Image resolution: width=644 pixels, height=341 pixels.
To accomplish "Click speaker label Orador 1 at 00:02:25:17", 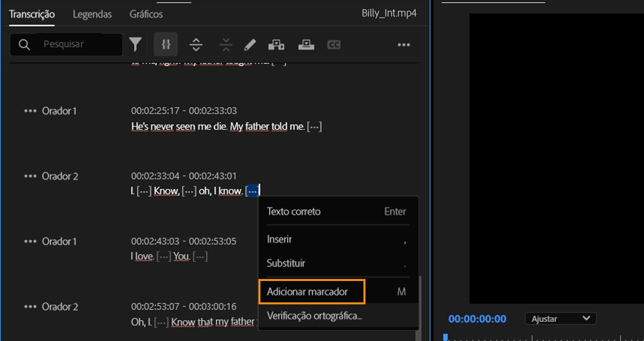I will click(59, 111).
